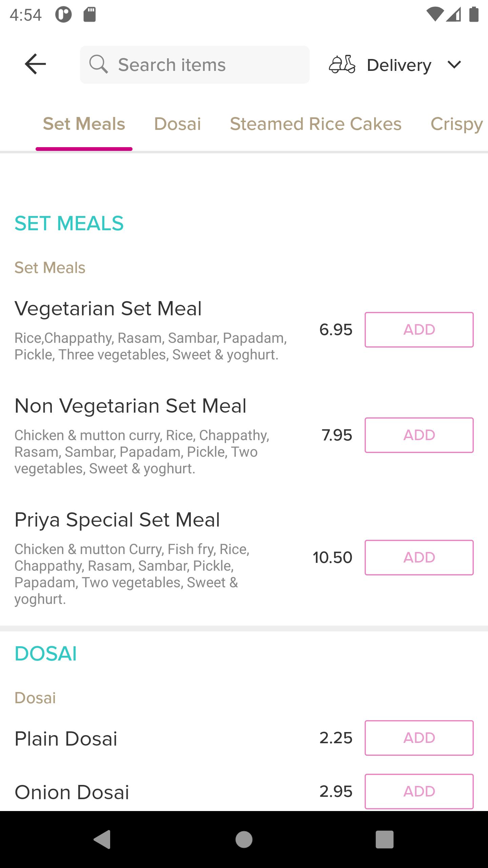Select the Delivery mode label

click(x=399, y=65)
